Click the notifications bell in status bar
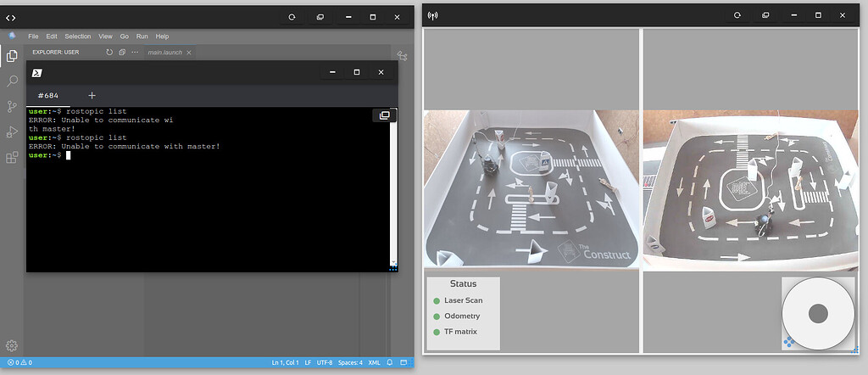 coord(390,363)
